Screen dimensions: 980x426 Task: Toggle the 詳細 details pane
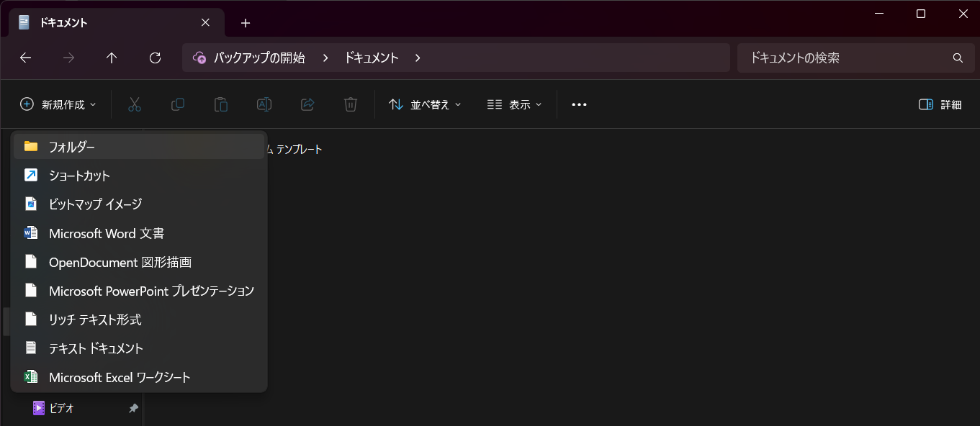pos(940,104)
